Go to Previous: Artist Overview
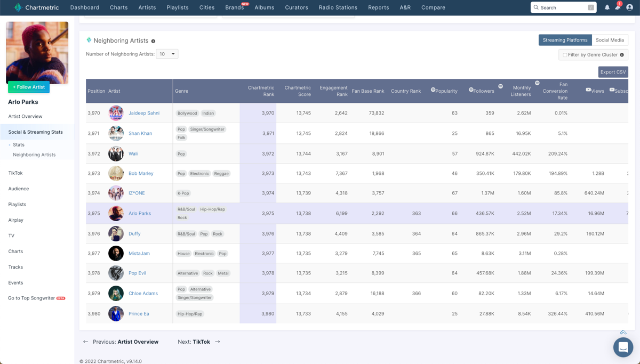Screen dimensions: 640x364 (121, 342)
